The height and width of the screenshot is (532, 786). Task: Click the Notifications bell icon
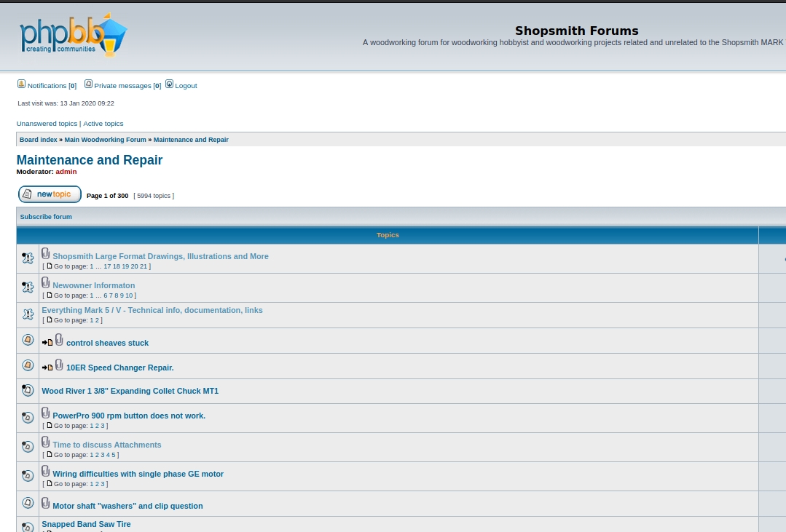coord(21,84)
